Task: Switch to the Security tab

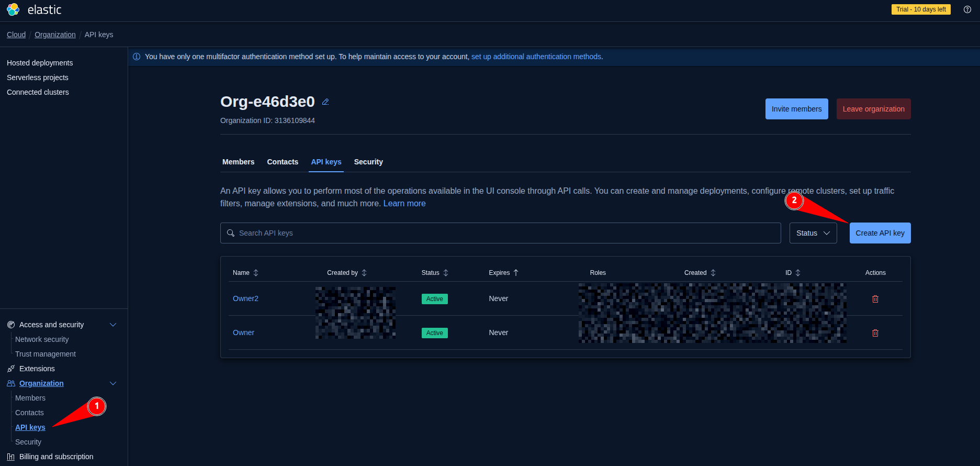Action: (x=368, y=162)
